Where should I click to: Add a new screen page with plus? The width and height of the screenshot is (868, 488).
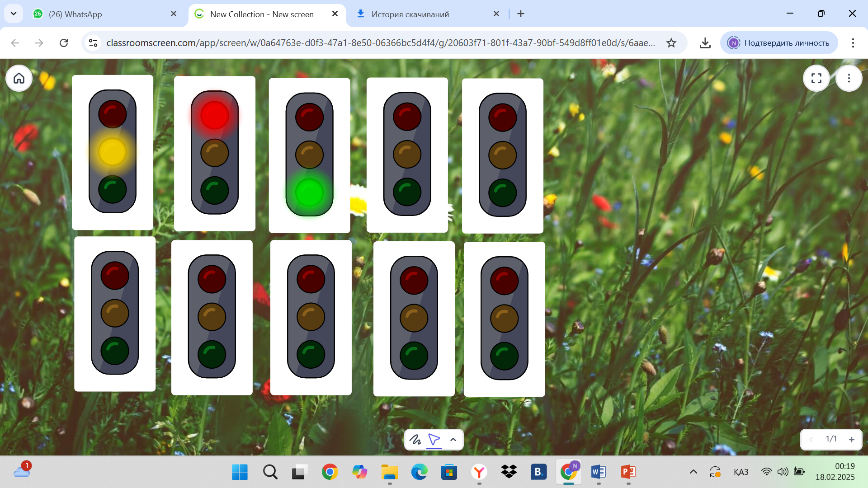(x=852, y=439)
